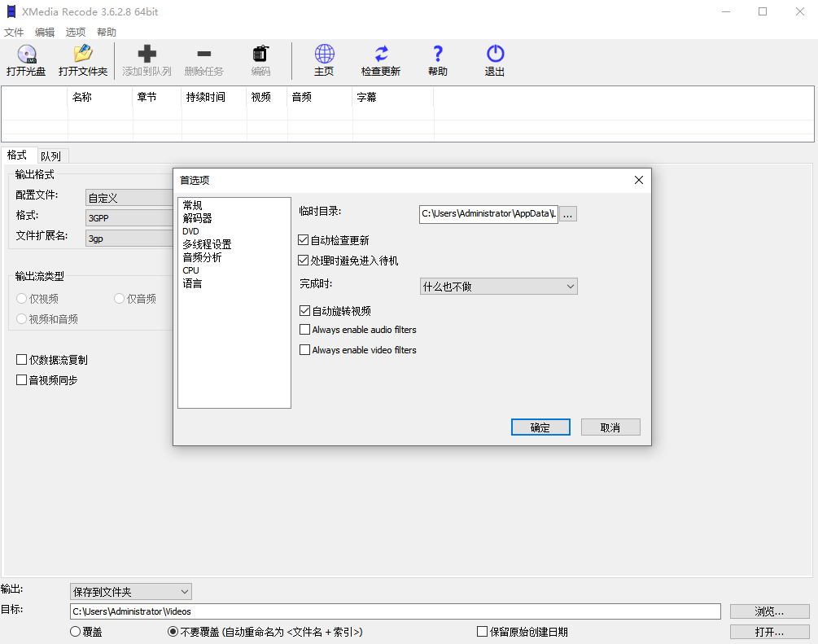Click the 打开光盘 (Open Disc) icon

(26, 61)
